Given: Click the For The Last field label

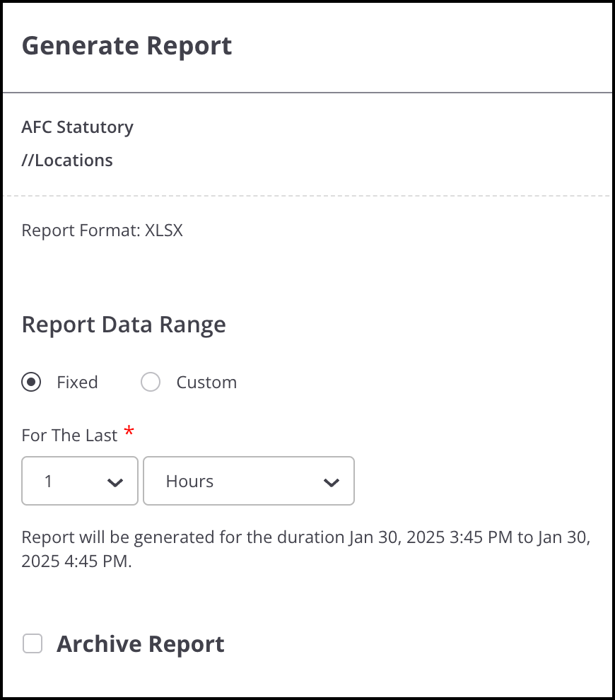Looking at the screenshot, I should 69,436.
